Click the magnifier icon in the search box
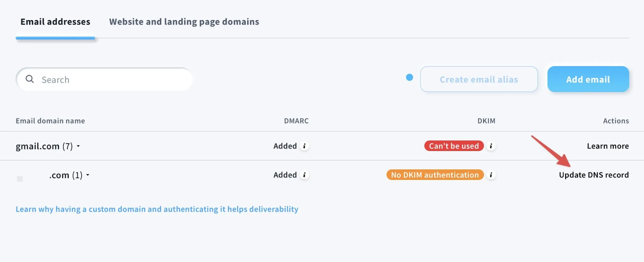Image resolution: width=644 pixels, height=262 pixels. pyautogui.click(x=29, y=79)
